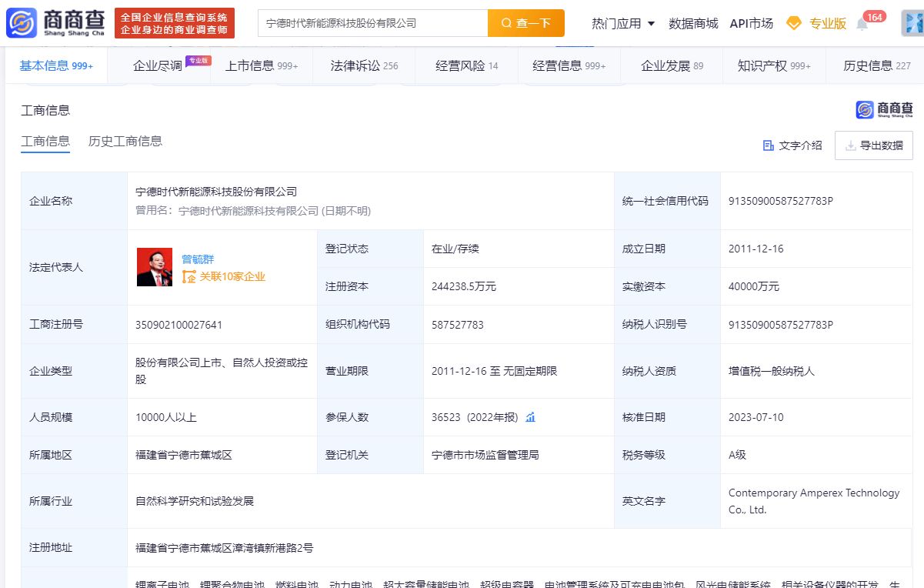Open the 数据商城 menu item

(693, 23)
